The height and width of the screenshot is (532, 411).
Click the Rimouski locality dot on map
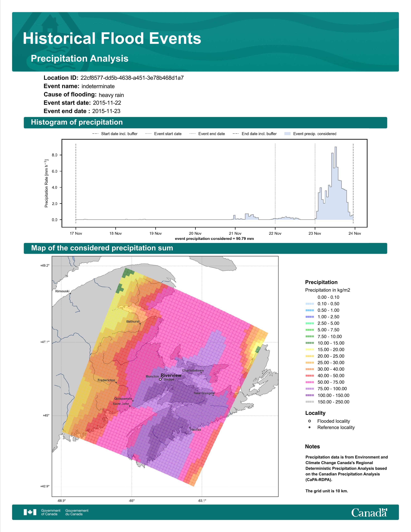70,294
